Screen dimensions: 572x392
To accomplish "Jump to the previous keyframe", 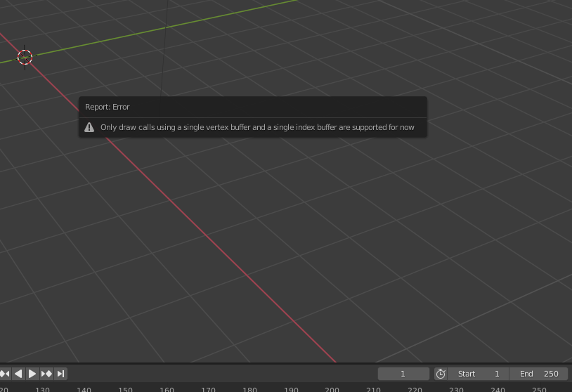I will 5,374.
